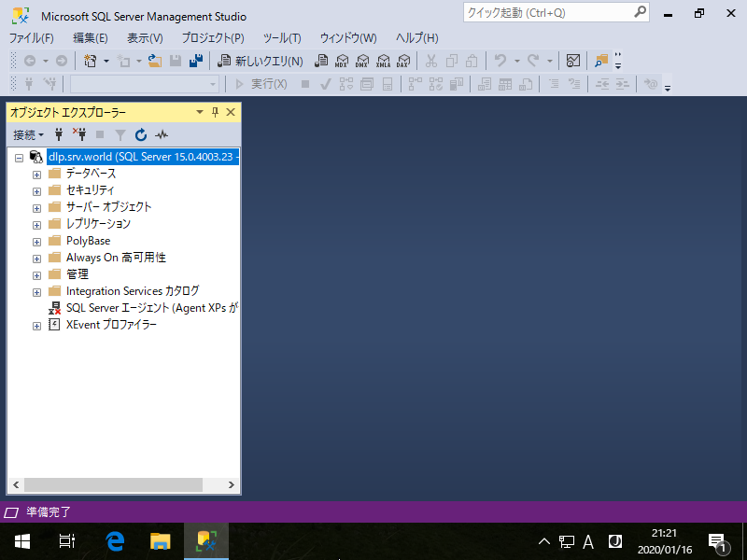Click the Object Explorer Stop square icon
The width and height of the screenshot is (747, 560).
100,134
